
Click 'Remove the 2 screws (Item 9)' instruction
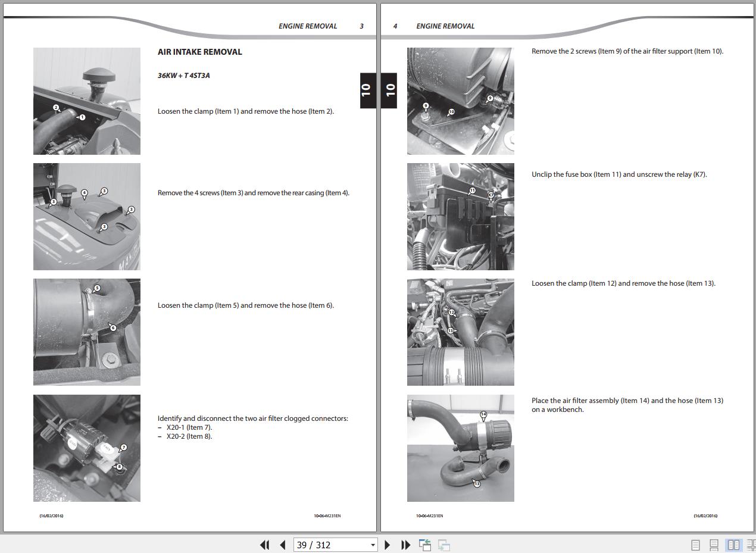coord(627,51)
